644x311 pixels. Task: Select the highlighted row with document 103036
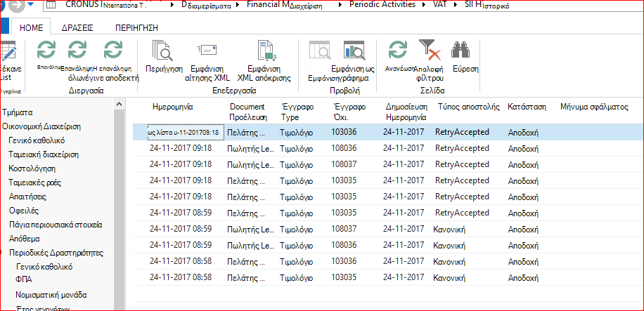tap(387, 132)
